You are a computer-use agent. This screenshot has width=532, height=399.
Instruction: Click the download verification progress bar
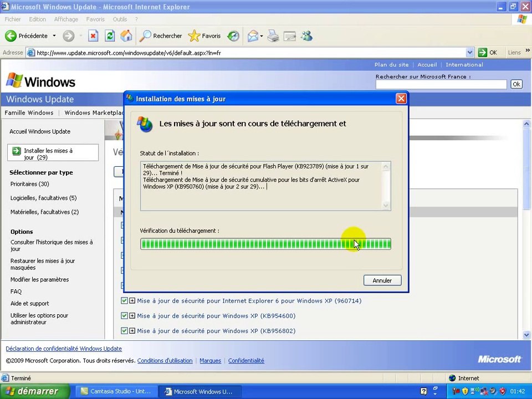265,244
